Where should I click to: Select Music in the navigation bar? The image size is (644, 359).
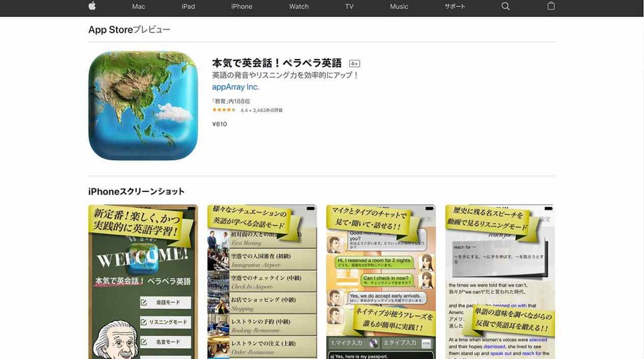tap(399, 7)
